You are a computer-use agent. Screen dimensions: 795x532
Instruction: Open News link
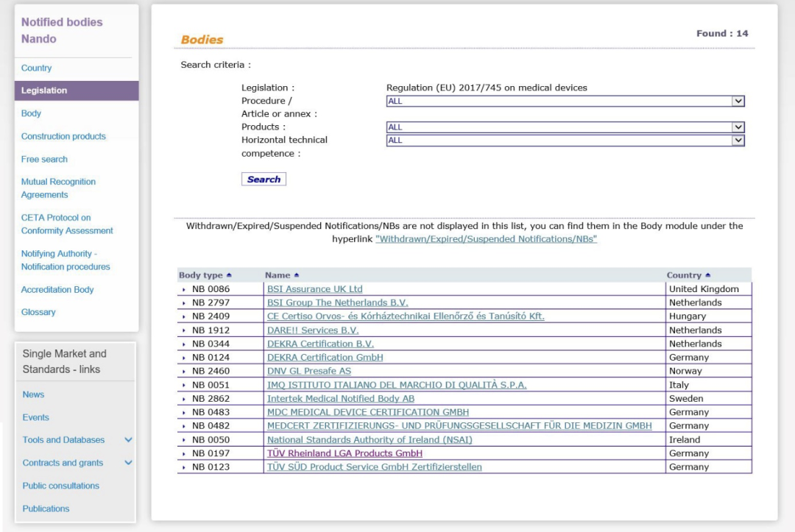pos(33,394)
